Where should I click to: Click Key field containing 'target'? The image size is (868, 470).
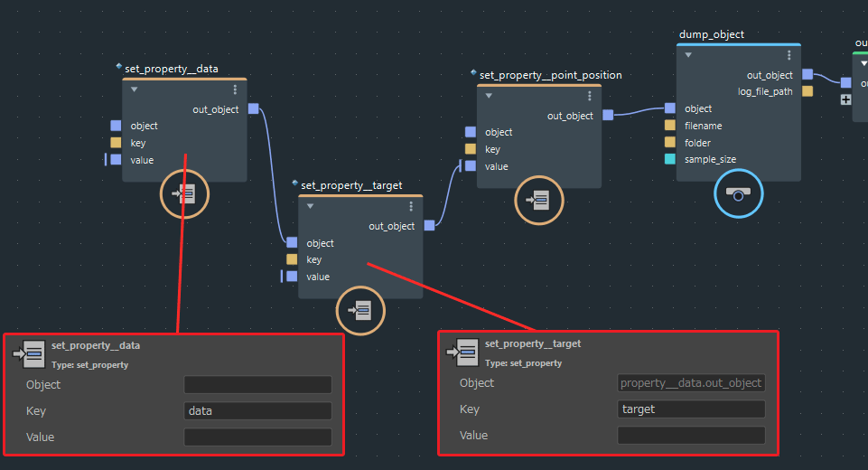[x=691, y=409]
